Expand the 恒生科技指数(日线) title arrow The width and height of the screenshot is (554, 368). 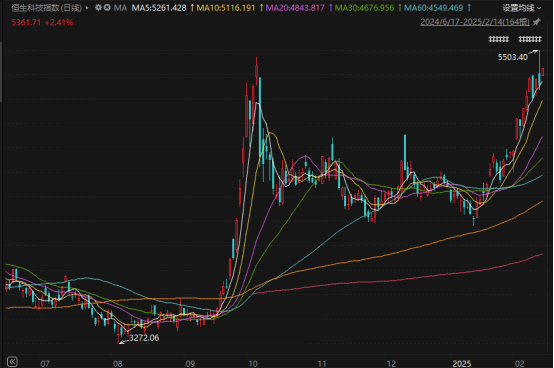click(87, 7)
